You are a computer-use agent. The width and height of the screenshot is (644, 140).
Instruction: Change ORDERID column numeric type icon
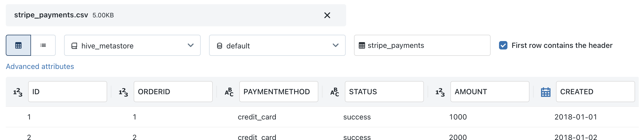pyautogui.click(x=123, y=92)
